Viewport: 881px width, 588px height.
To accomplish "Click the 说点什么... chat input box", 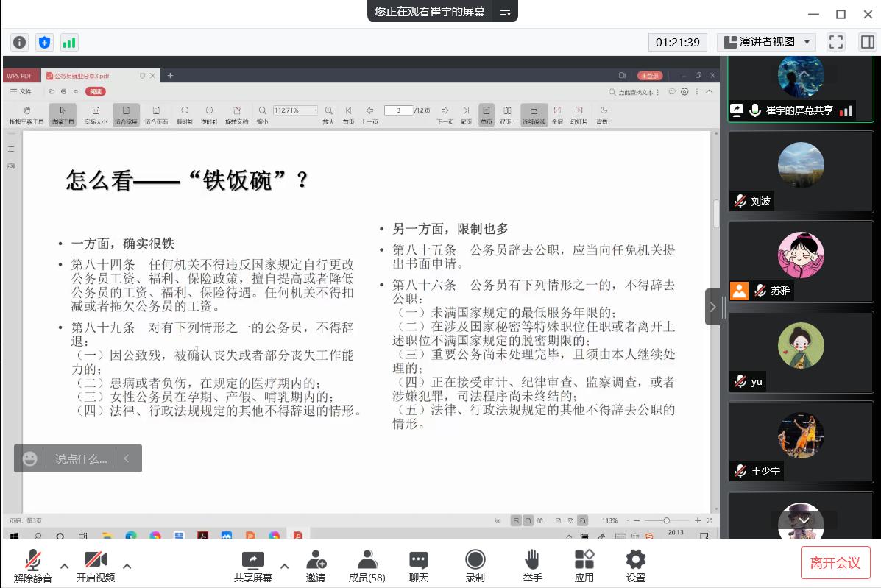I will (x=80, y=458).
